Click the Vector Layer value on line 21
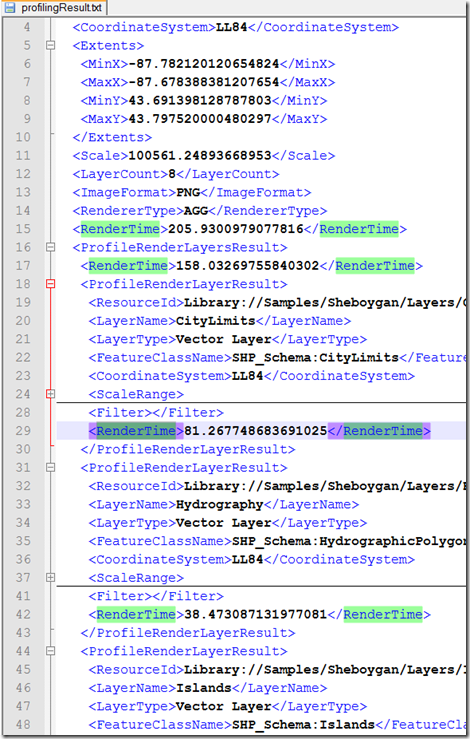The width and height of the screenshot is (470, 739). click(x=223, y=339)
